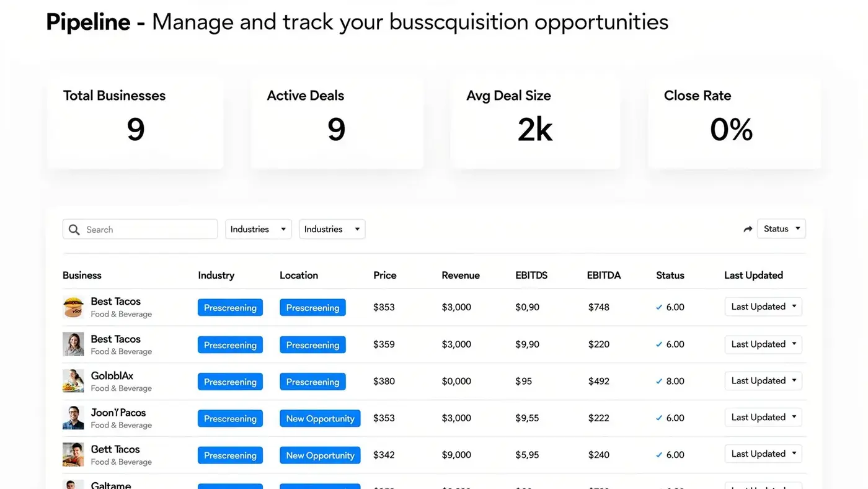Click the $748 EBITDA value
Image resolution: width=868 pixels, height=489 pixels.
tap(599, 307)
